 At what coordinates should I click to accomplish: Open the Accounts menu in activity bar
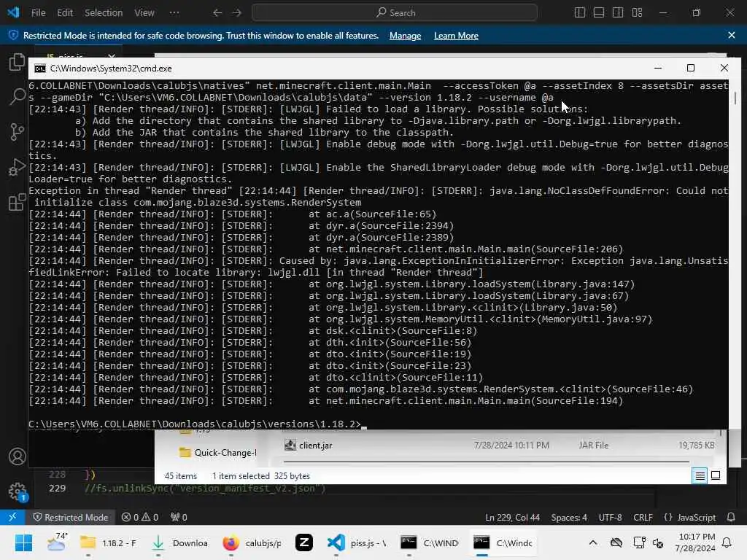(x=18, y=456)
